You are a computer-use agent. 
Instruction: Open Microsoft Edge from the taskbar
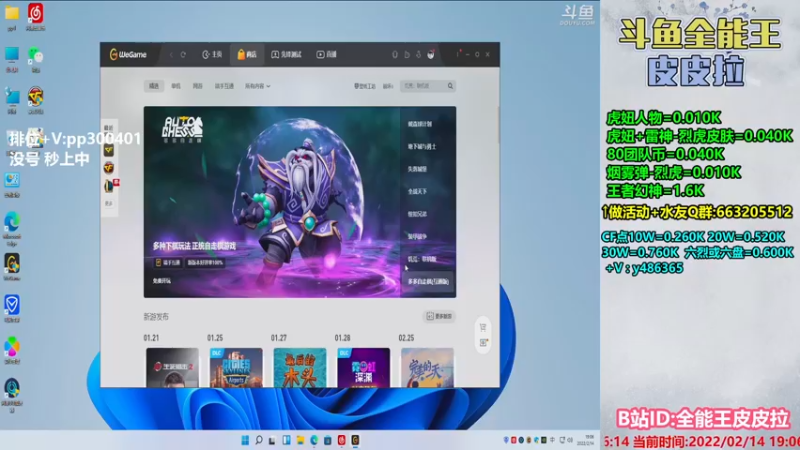coord(314,440)
